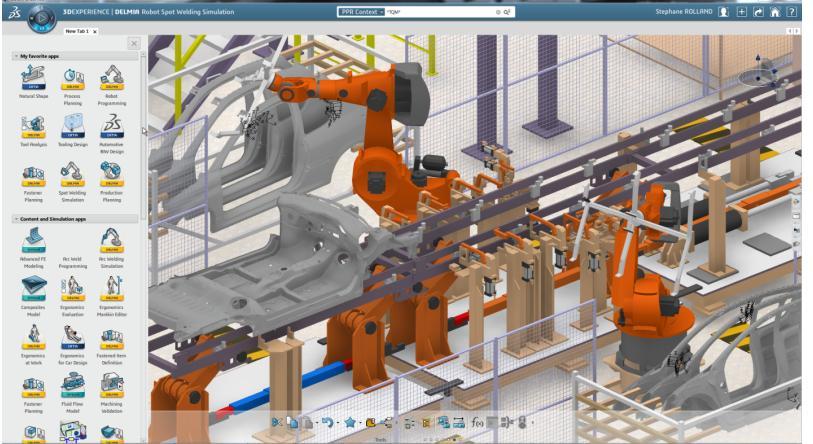Click the Stephane ROLLAND user name
The image size is (813, 444).
pyautogui.click(x=684, y=11)
